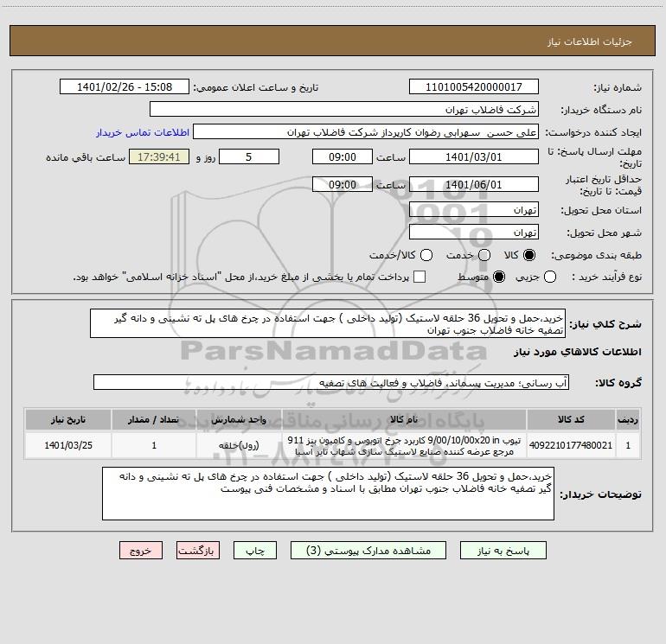Click the اطلاعات کالاهای مورد نیاز heading
The width and height of the screenshot is (666, 644).
[578, 352]
